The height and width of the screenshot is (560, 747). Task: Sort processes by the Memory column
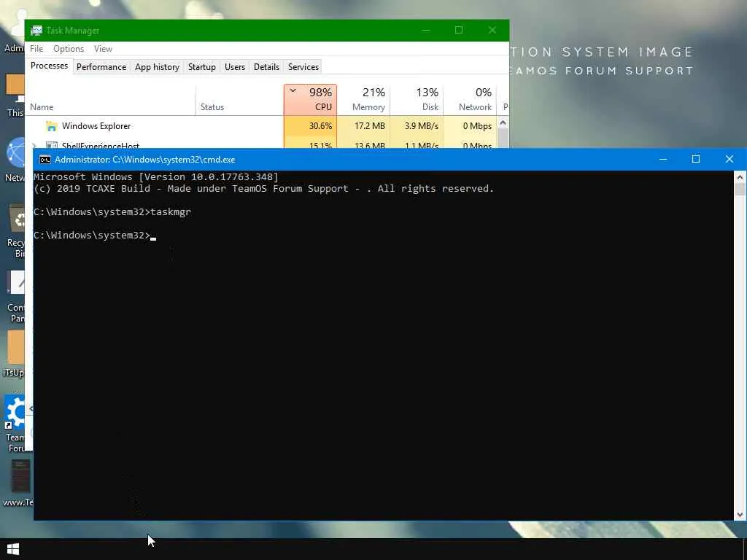point(363,99)
